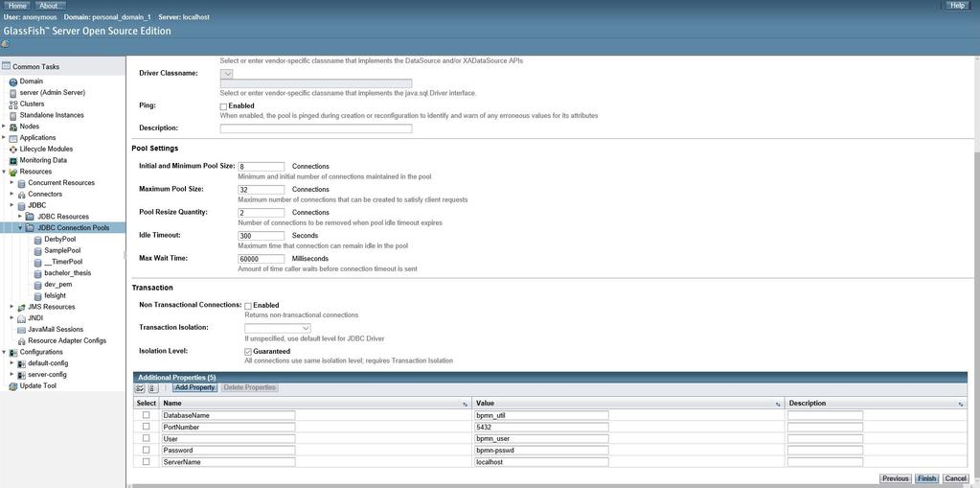Click the JavaMail Sessions icon
Viewport: 980px width, 488px height.
pyautogui.click(x=21, y=329)
